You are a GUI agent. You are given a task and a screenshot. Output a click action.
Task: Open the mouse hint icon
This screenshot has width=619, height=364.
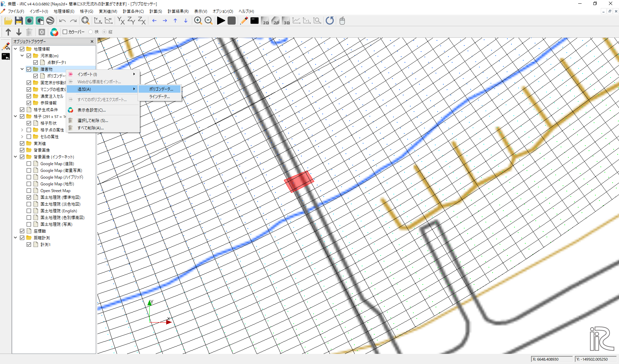(342, 21)
